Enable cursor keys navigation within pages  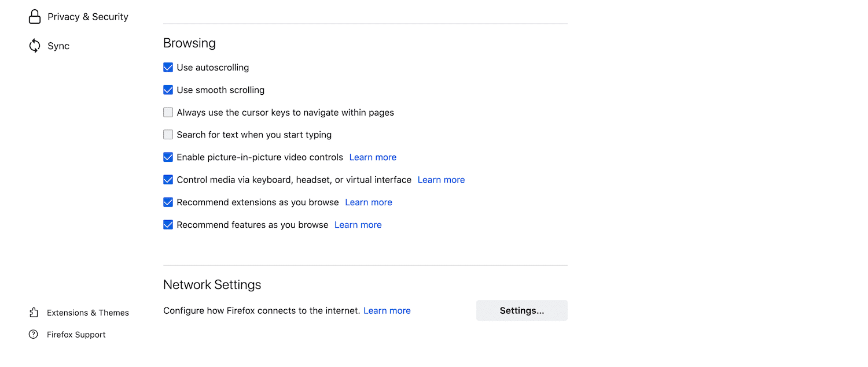[168, 112]
